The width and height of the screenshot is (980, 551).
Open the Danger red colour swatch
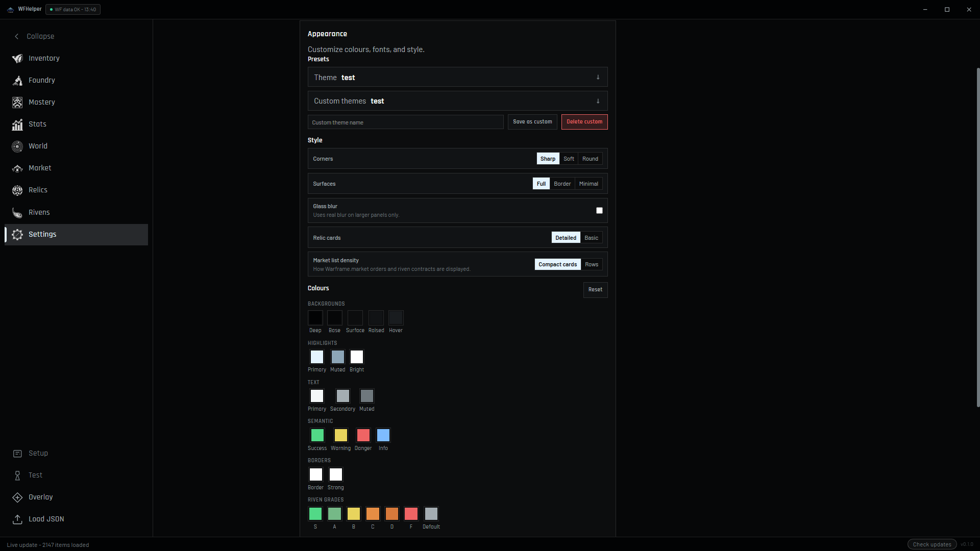pos(363,435)
